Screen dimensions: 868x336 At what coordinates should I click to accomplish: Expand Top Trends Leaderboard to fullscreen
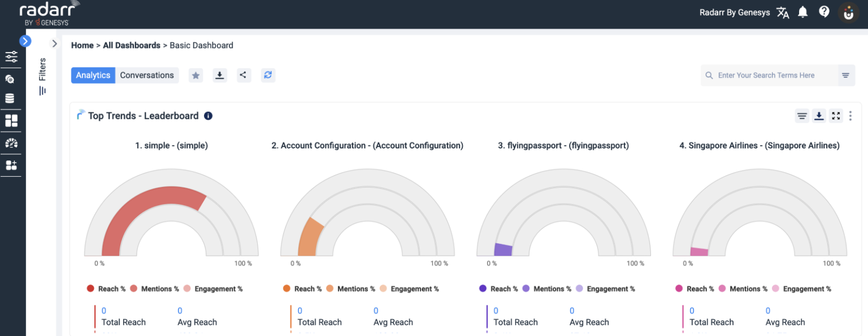coord(836,116)
